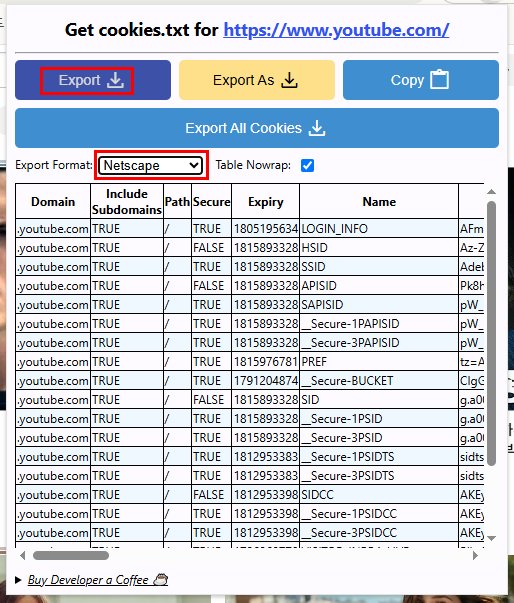The width and height of the screenshot is (514, 603).
Task: Click the vertical scrollbar thumb
Action: (491, 333)
